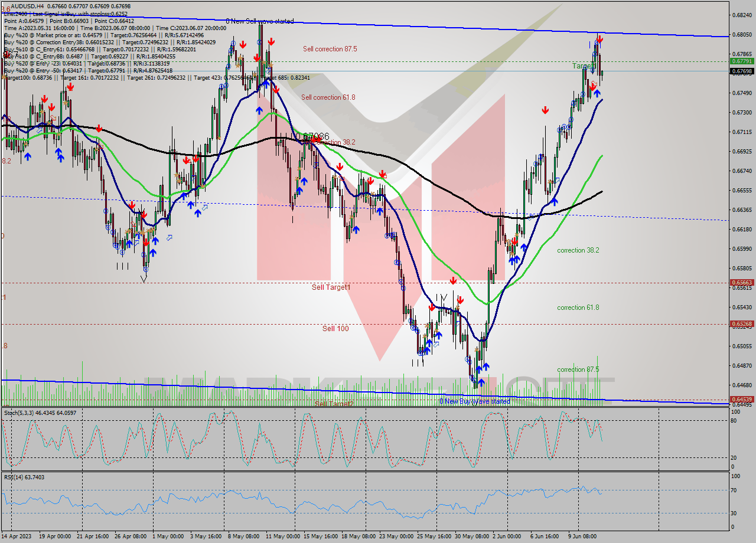Click the 'Target100: 0.68736' targets line

pos(157,78)
